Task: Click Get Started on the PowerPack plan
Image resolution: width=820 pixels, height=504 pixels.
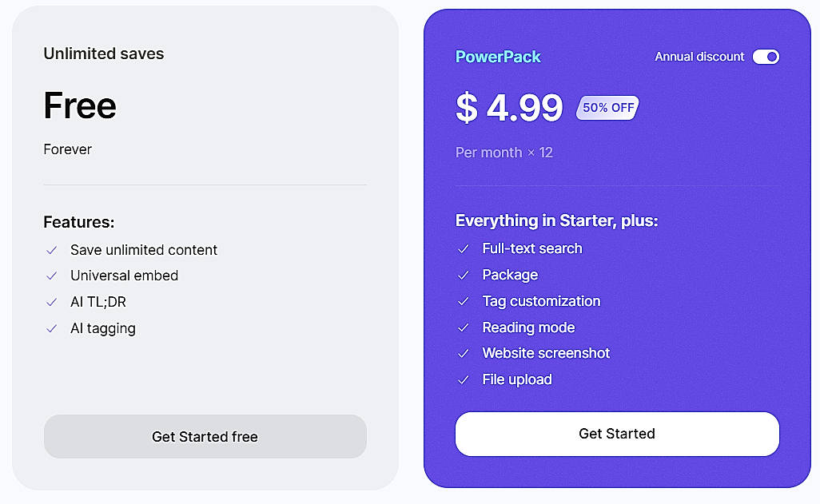Action: tap(617, 434)
